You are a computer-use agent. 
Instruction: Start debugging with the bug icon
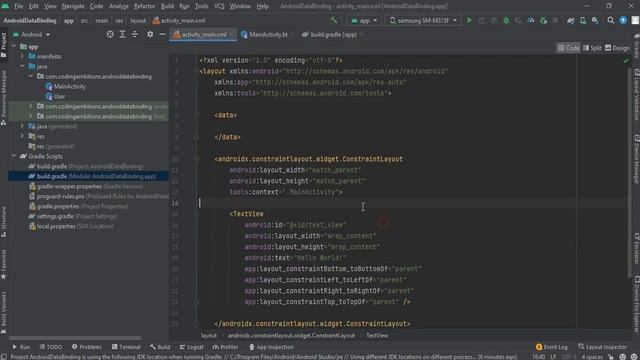[x=506, y=20]
